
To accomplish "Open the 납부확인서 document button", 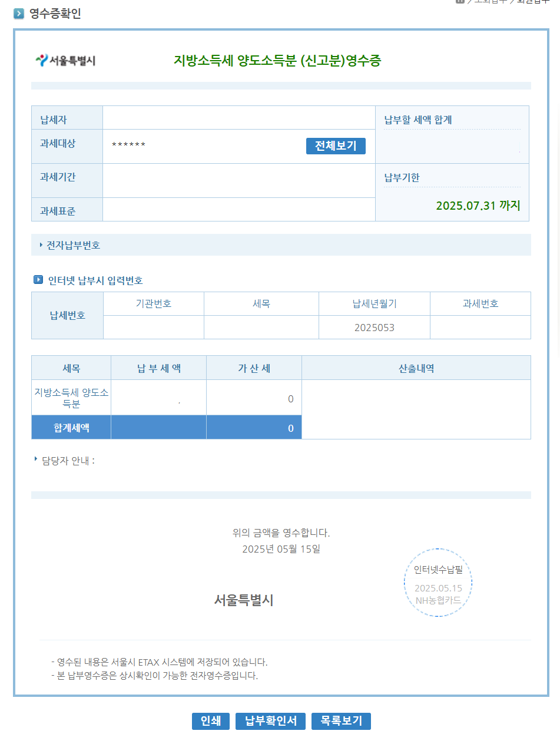I will click(x=270, y=720).
